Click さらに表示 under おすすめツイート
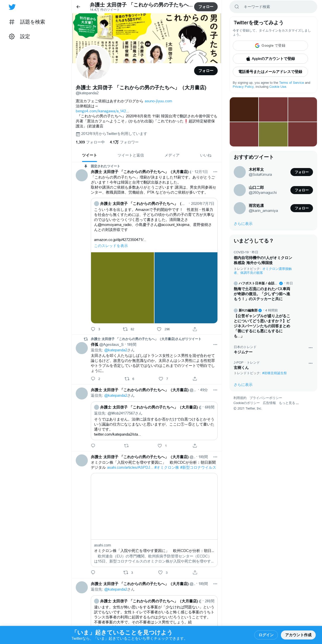322x644 pixels. tap(243, 224)
